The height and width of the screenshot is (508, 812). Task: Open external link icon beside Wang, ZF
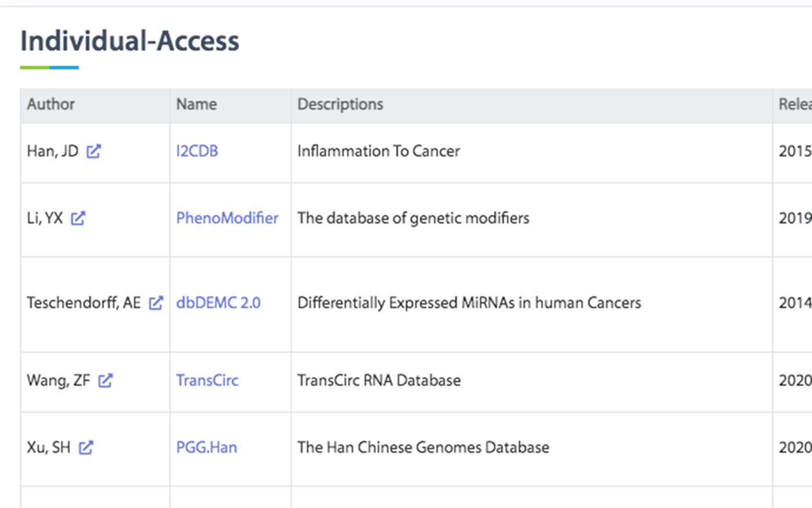coord(105,381)
